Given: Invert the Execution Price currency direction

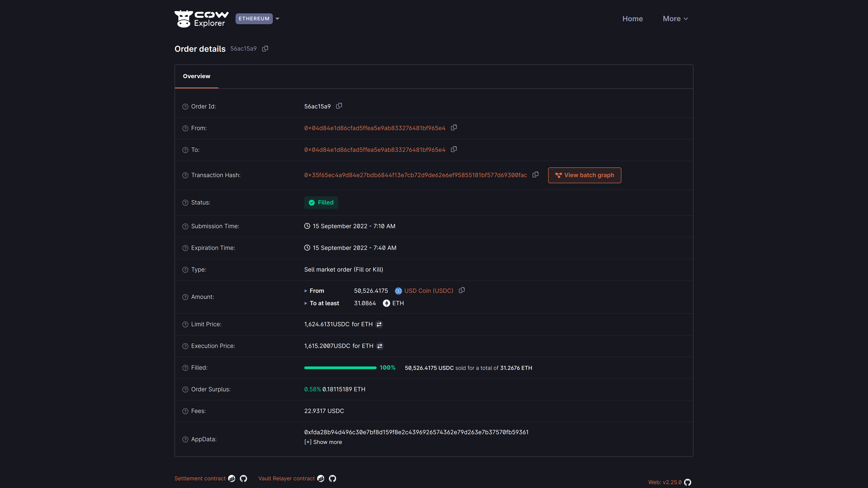Looking at the screenshot, I should tap(380, 346).
